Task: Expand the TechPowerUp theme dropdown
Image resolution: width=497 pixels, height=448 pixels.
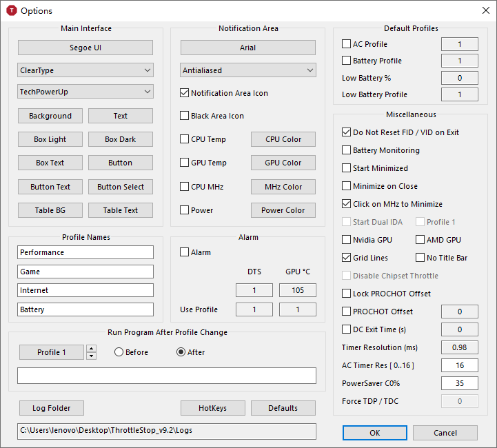Action: pos(85,92)
